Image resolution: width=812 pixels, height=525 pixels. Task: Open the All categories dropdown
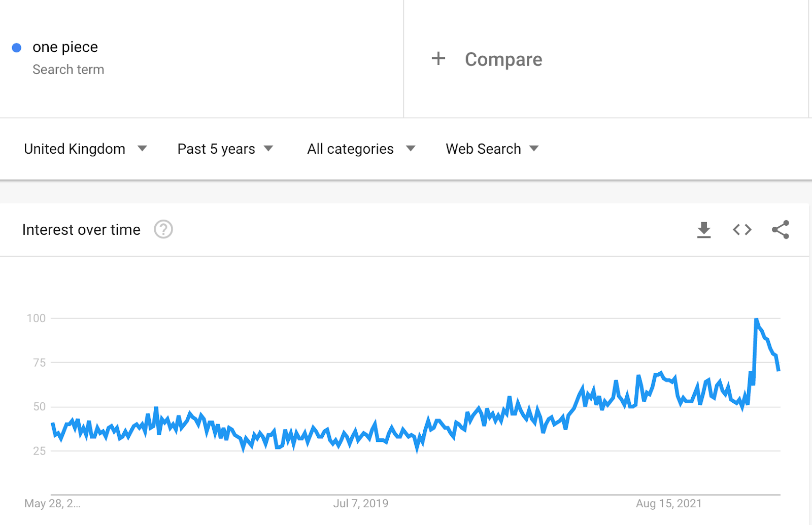[x=361, y=149]
